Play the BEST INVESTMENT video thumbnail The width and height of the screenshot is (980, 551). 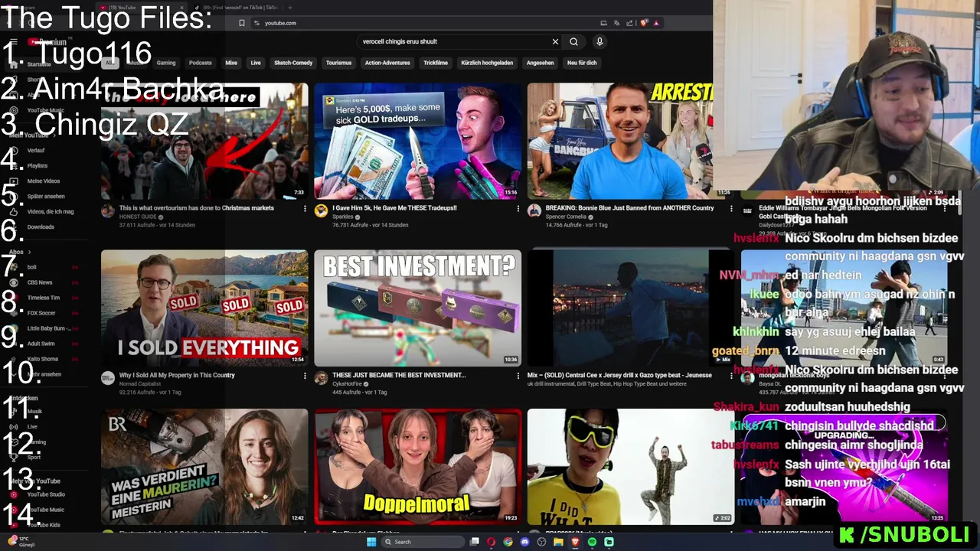[x=417, y=308]
